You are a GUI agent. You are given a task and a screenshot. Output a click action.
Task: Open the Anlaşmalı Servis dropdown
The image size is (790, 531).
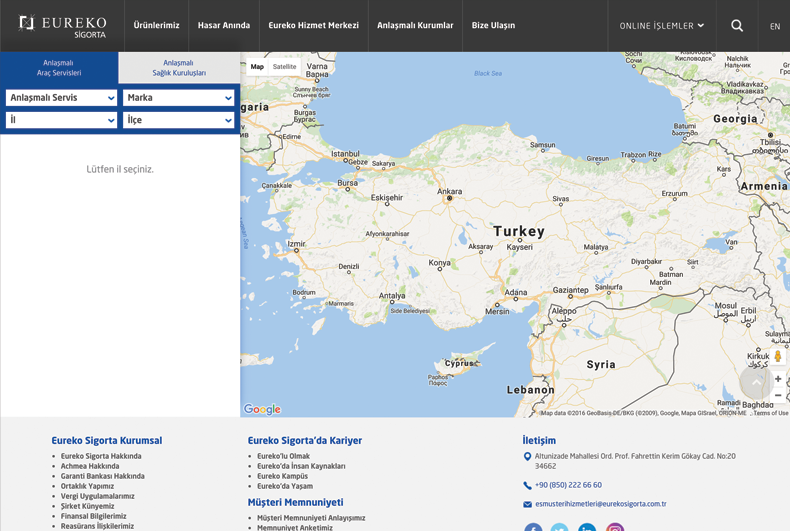pyautogui.click(x=61, y=98)
